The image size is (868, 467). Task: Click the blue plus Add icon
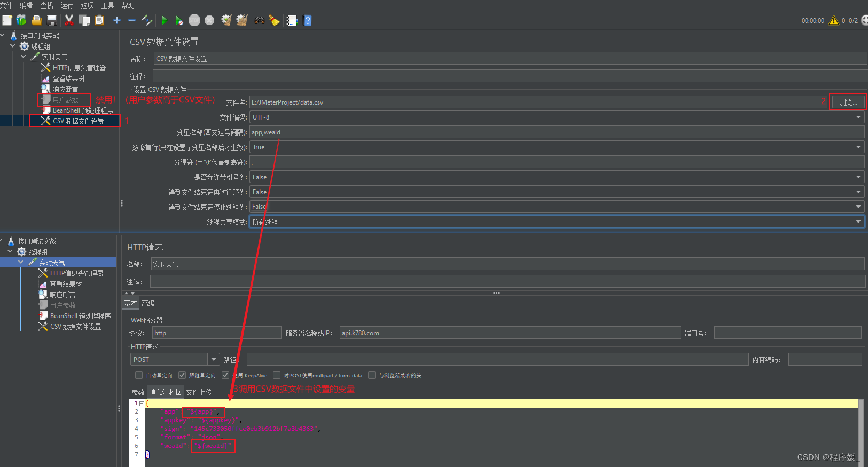click(x=117, y=20)
